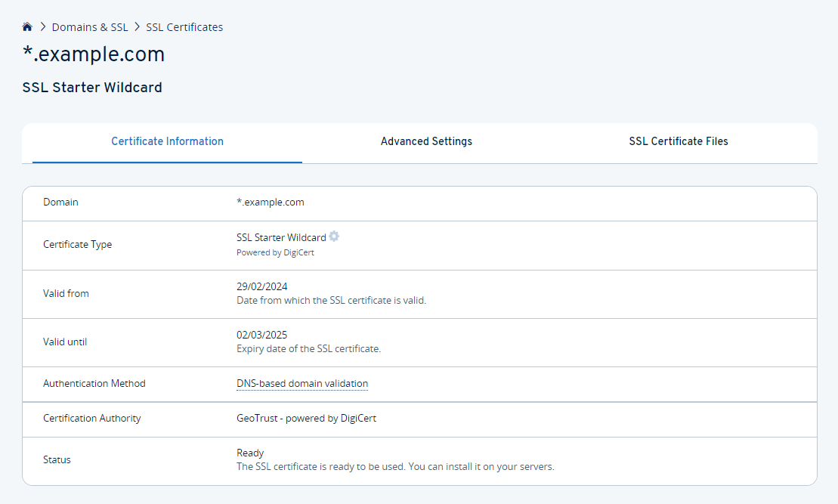Click the home icon in the breadcrumb

pos(27,27)
